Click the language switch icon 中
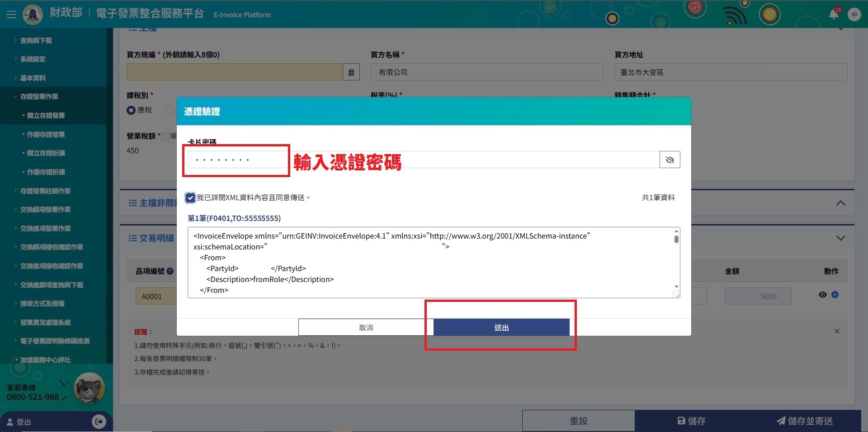The height and width of the screenshot is (432, 868). coord(854,14)
